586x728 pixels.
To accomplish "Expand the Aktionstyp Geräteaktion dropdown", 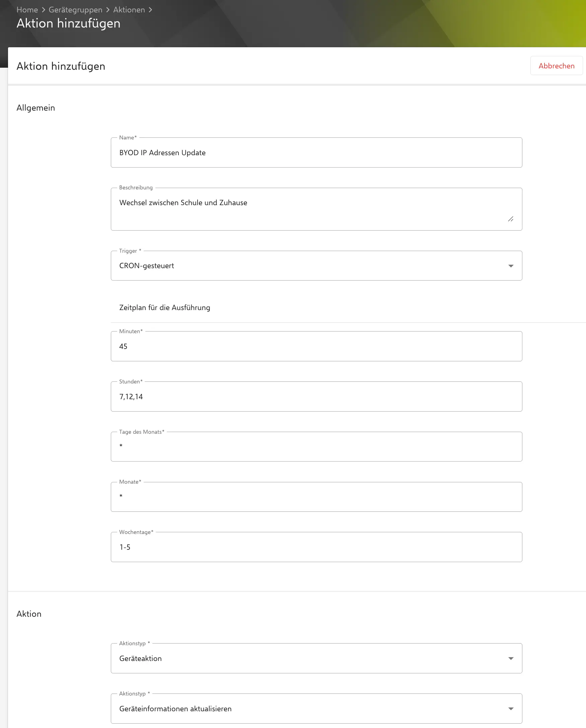I will 511,658.
